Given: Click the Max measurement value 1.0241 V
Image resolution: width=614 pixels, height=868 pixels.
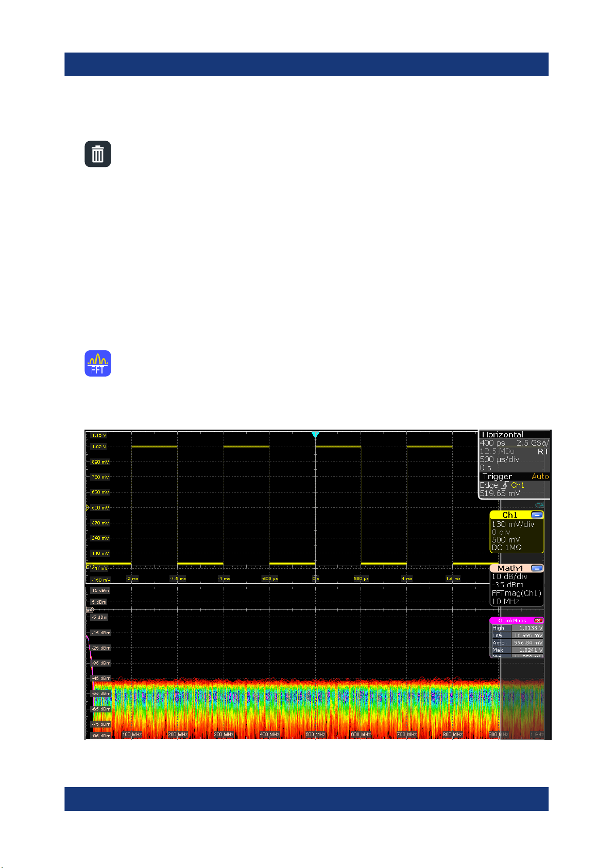Looking at the screenshot, I should tap(527, 650).
